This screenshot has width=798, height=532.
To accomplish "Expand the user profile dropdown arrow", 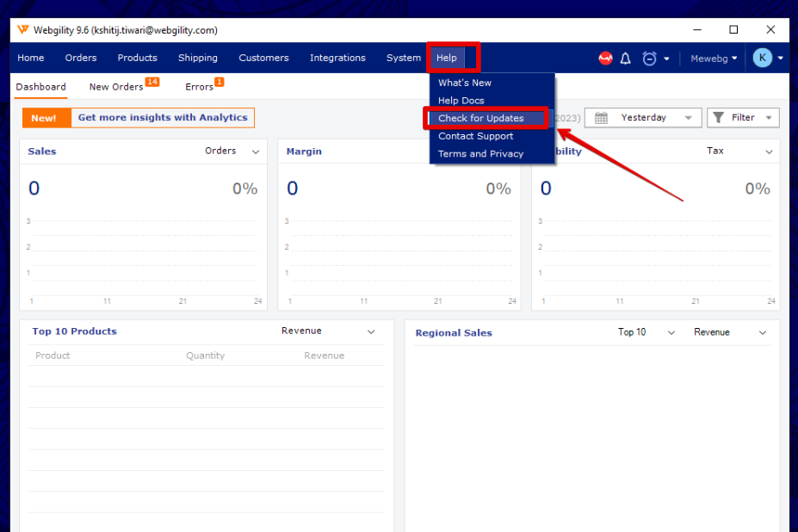I will click(780, 59).
